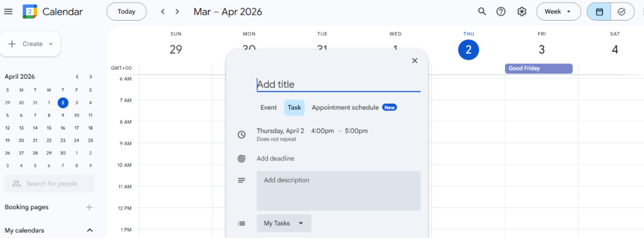The width and height of the screenshot is (644, 238).
Task: Open calendar search magnifier
Action: point(482,11)
